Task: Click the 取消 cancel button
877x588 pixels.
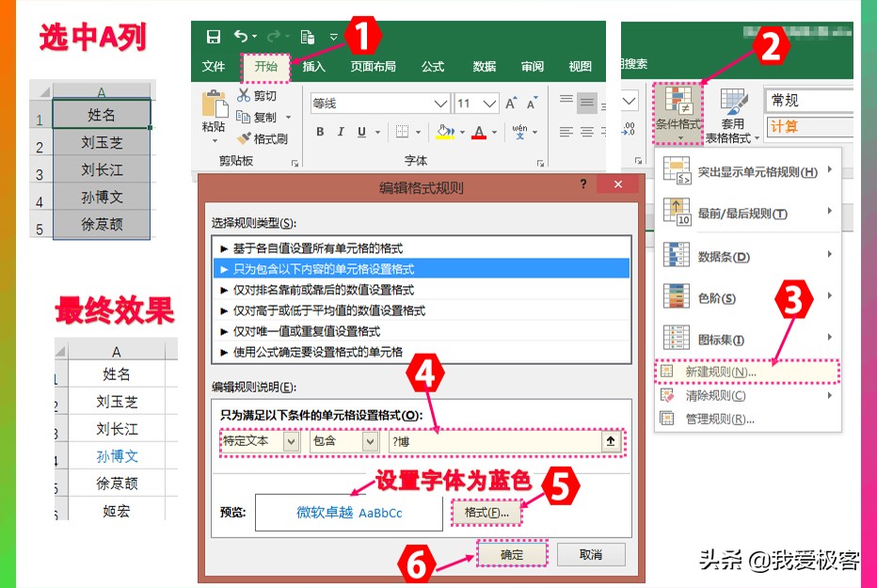Action: tap(591, 554)
